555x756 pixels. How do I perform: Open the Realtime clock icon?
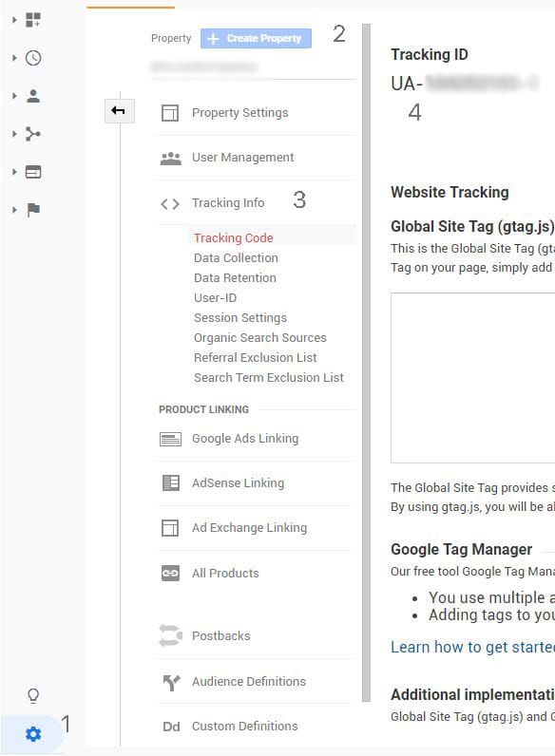pos(33,58)
